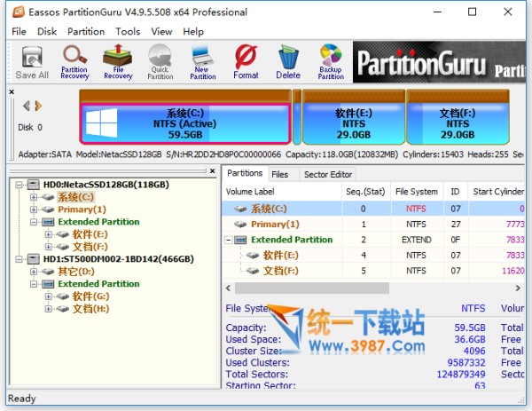Open the Partition menu

click(x=86, y=32)
